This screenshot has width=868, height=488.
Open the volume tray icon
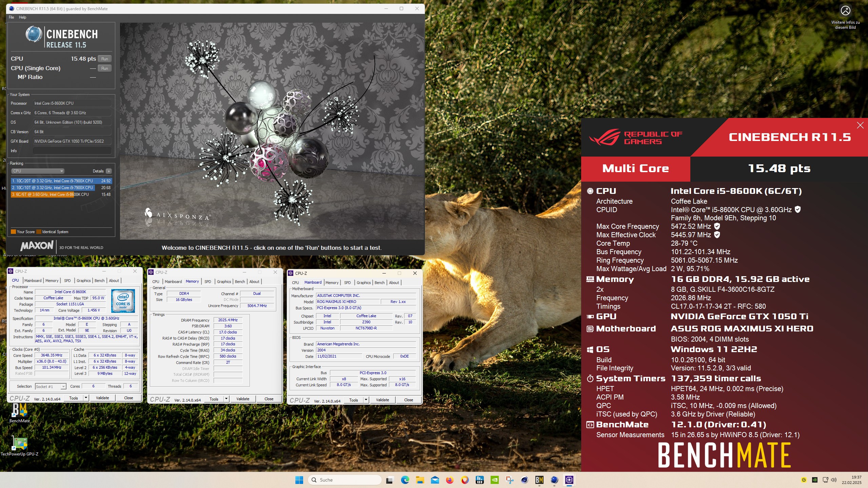834,480
